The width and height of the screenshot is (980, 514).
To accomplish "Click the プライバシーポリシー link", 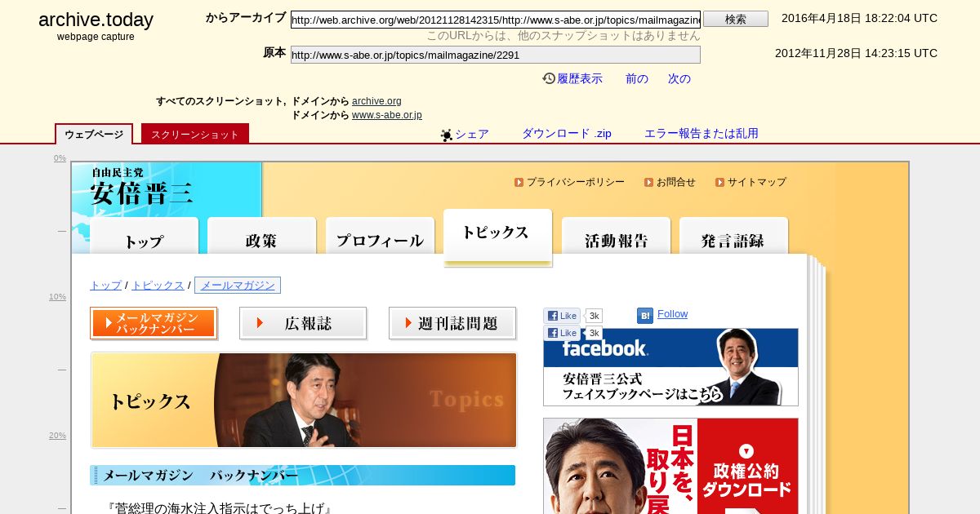I will (x=576, y=182).
